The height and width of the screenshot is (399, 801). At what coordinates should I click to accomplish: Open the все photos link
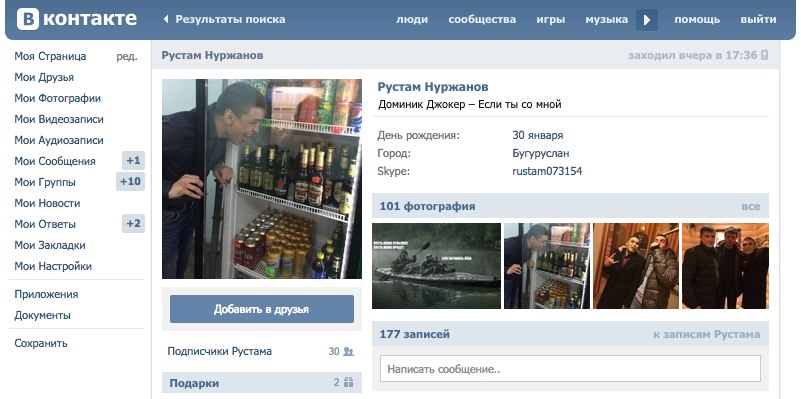click(751, 206)
